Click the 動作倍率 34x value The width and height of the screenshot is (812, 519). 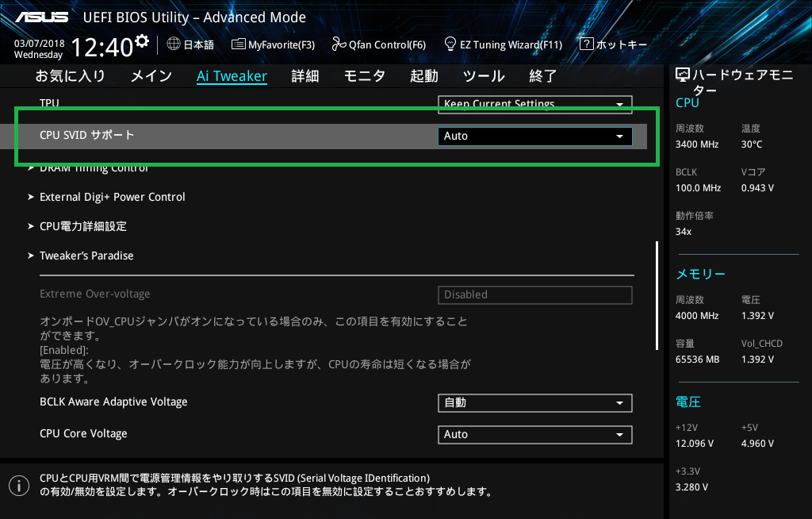point(684,231)
